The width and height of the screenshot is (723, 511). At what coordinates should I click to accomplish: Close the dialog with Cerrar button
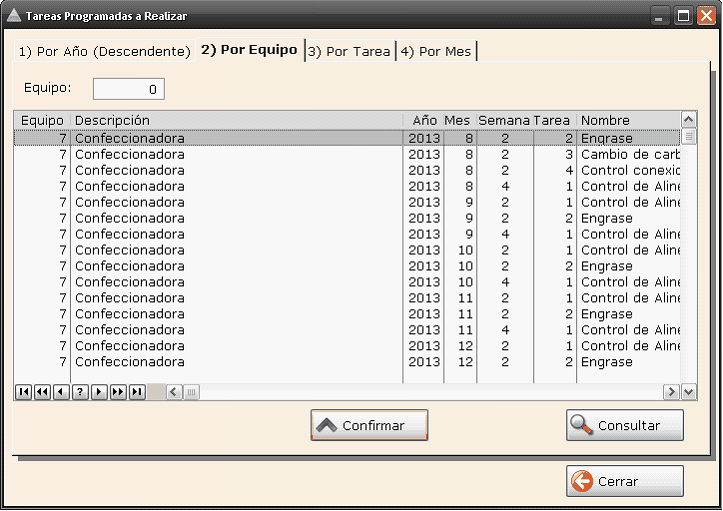(x=625, y=481)
